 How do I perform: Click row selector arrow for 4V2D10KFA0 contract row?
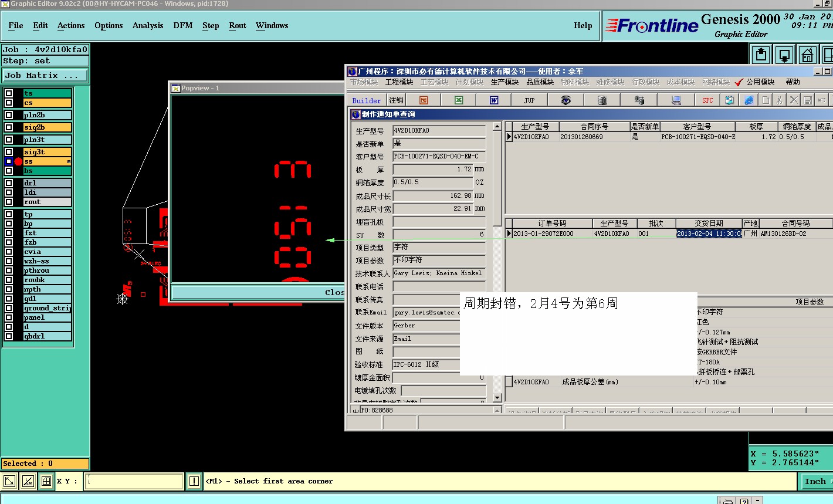pos(509,137)
